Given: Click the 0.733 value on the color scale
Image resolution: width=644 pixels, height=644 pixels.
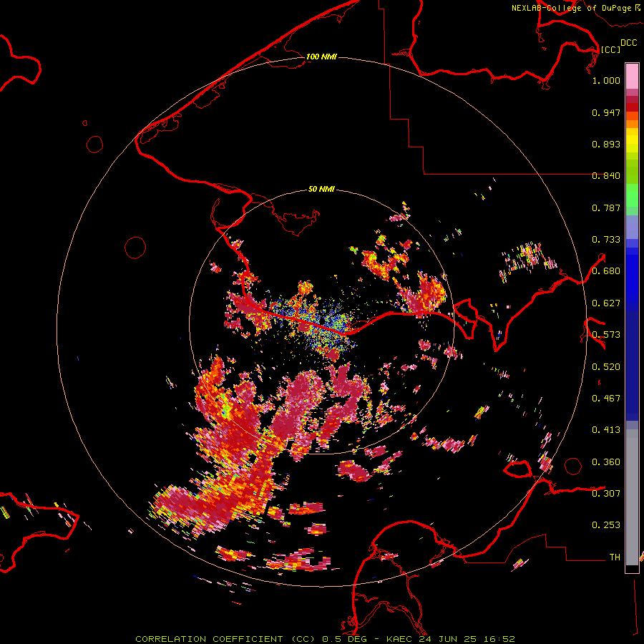Looking at the screenshot, I should pos(606,240).
